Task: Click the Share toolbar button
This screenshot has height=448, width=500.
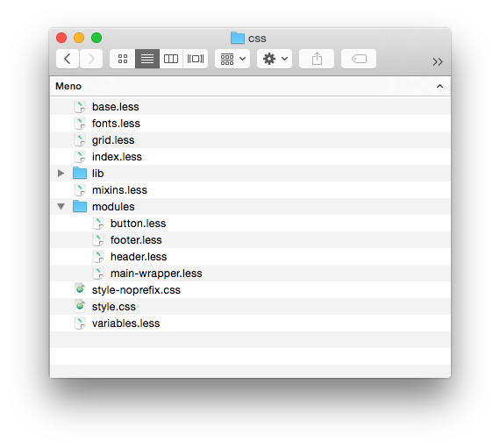Action: (317, 59)
